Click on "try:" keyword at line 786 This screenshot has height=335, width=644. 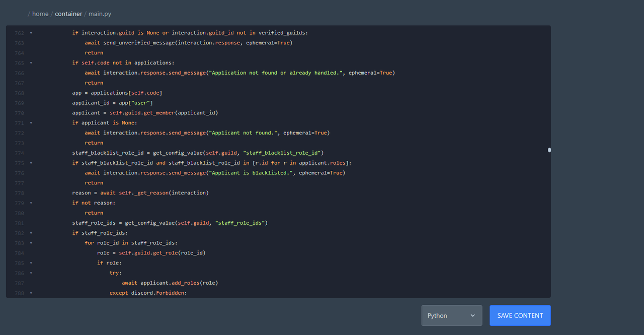116,273
